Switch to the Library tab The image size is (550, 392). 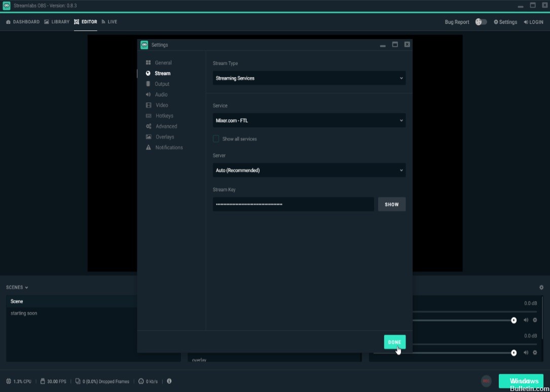coord(57,22)
